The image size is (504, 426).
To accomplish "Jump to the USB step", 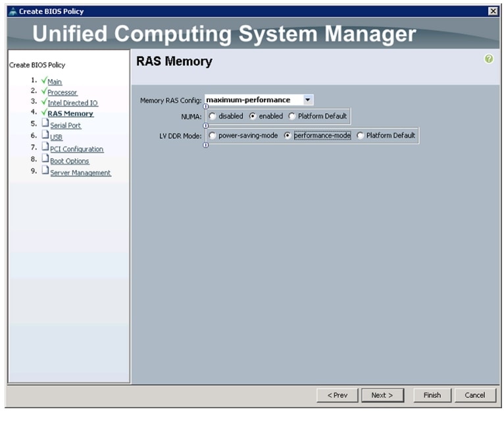I will (56, 138).
